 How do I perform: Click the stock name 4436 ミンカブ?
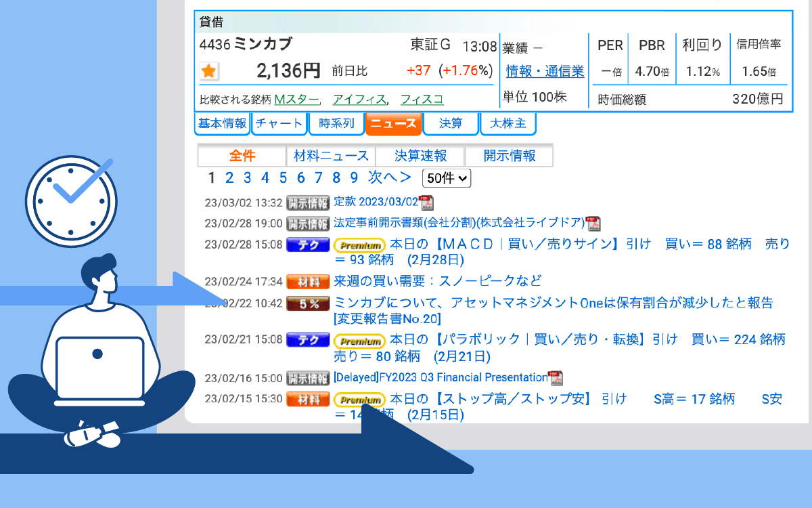tap(246, 45)
